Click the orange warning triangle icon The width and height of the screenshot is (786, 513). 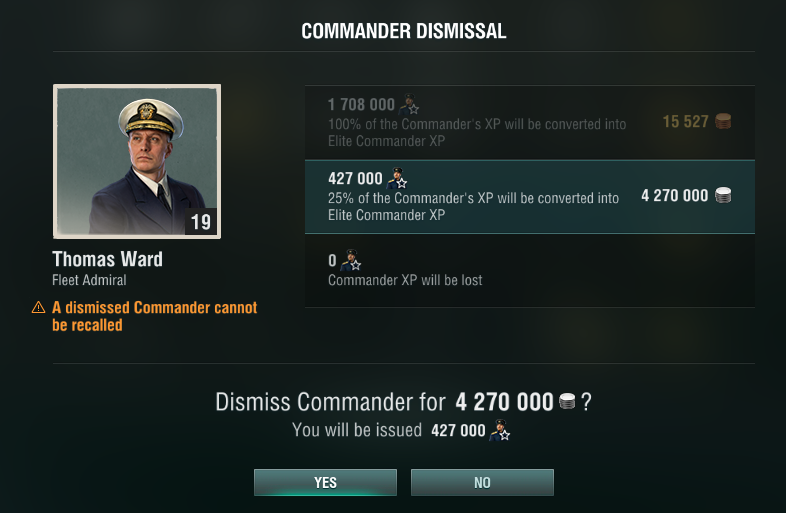click(x=38, y=308)
